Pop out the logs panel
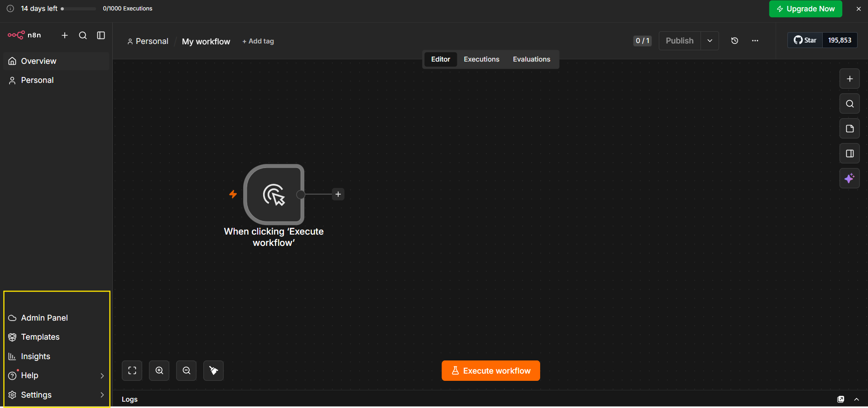 tap(841, 399)
